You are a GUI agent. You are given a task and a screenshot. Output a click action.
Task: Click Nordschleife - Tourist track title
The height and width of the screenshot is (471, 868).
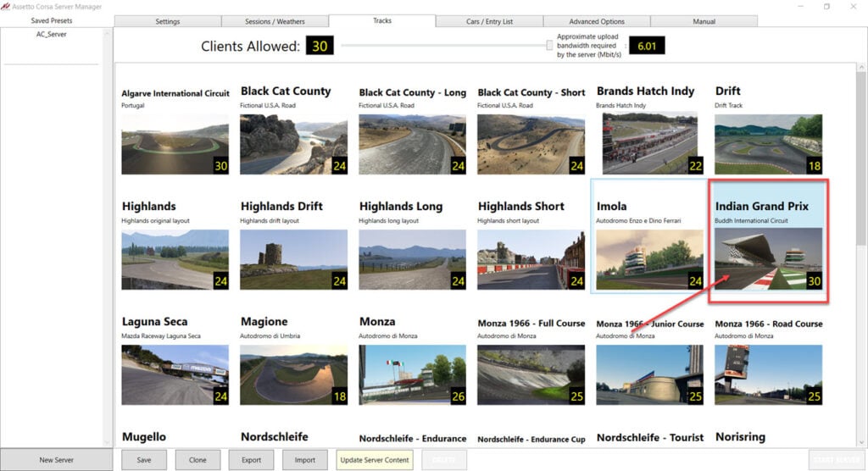650,437
